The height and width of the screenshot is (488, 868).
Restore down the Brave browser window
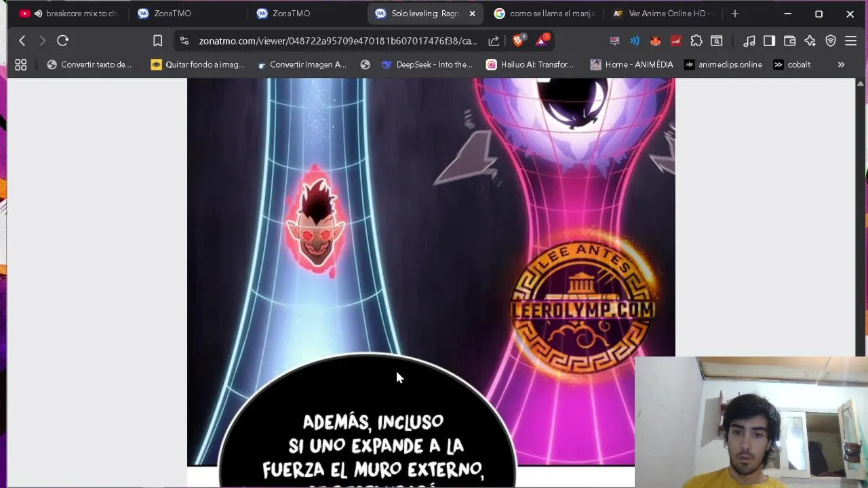click(818, 14)
